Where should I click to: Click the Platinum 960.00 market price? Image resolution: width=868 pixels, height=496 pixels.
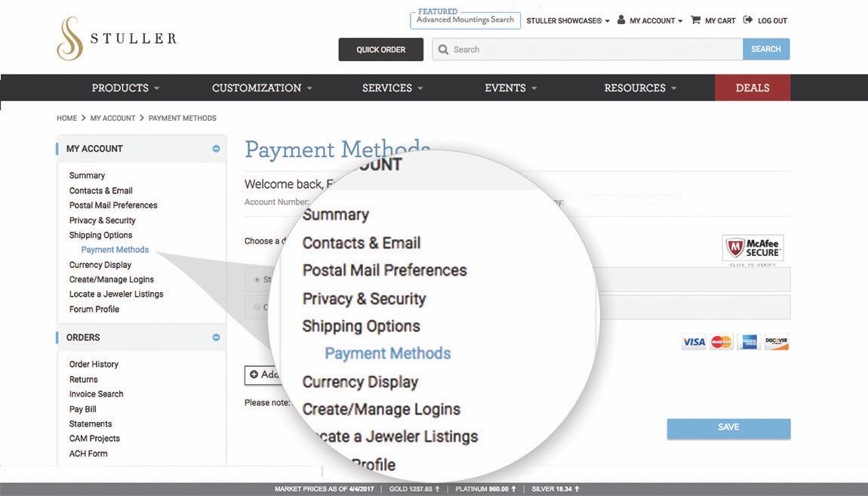(x=485, y=489)
